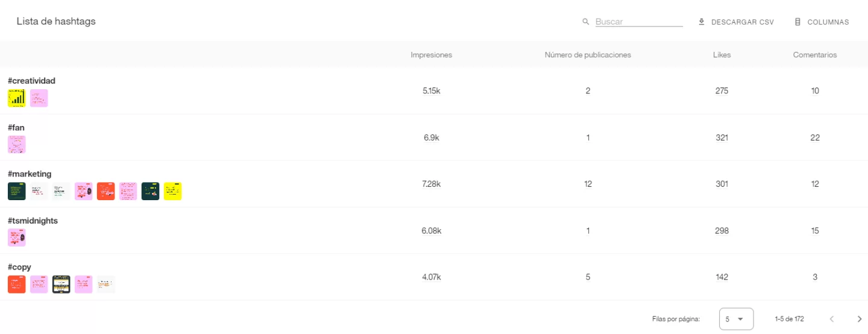
Task: Click the columns layout icon
Action: pos(797,22)
